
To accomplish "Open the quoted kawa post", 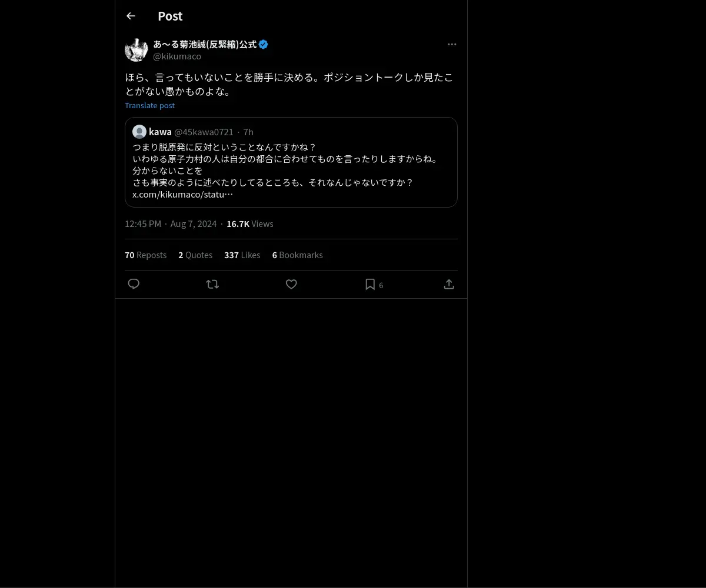I will (x=291, y=162).
